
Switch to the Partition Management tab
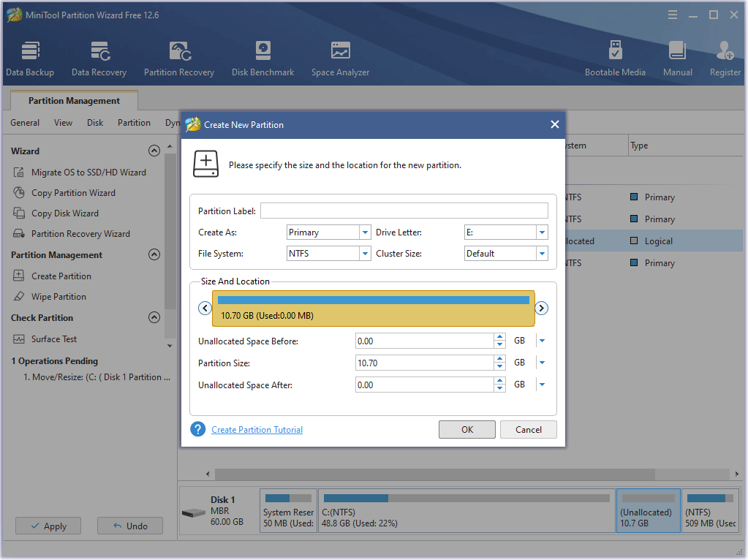[x=74, y=101]
